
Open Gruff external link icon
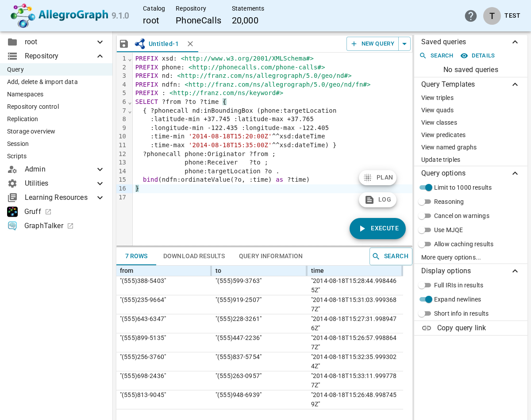tap(48, 212)
